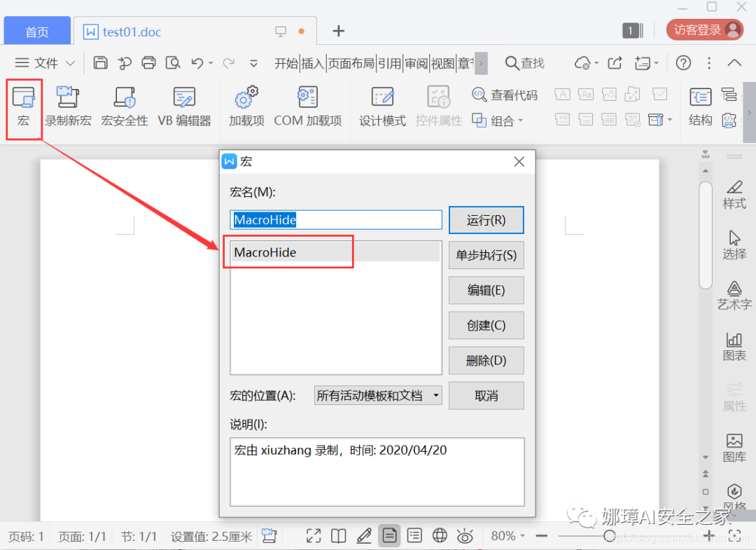
Task: Add a new tab with plus
Action: [339, 31]
